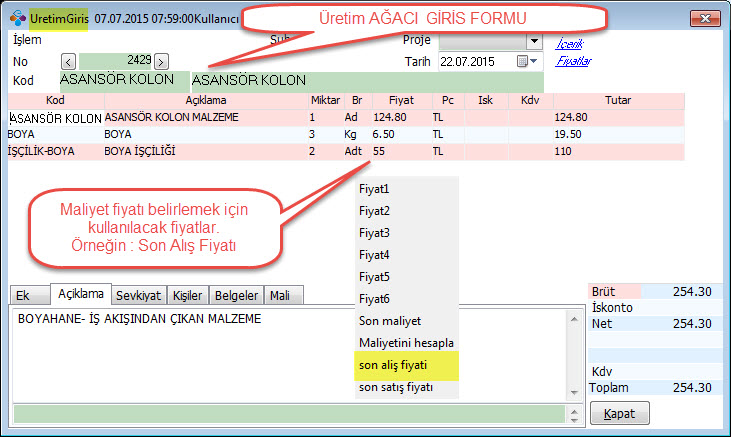This screenshot has height=437, width=731.
Task: Choose Fiyat5 from the context menu
Action: [407, 277]
